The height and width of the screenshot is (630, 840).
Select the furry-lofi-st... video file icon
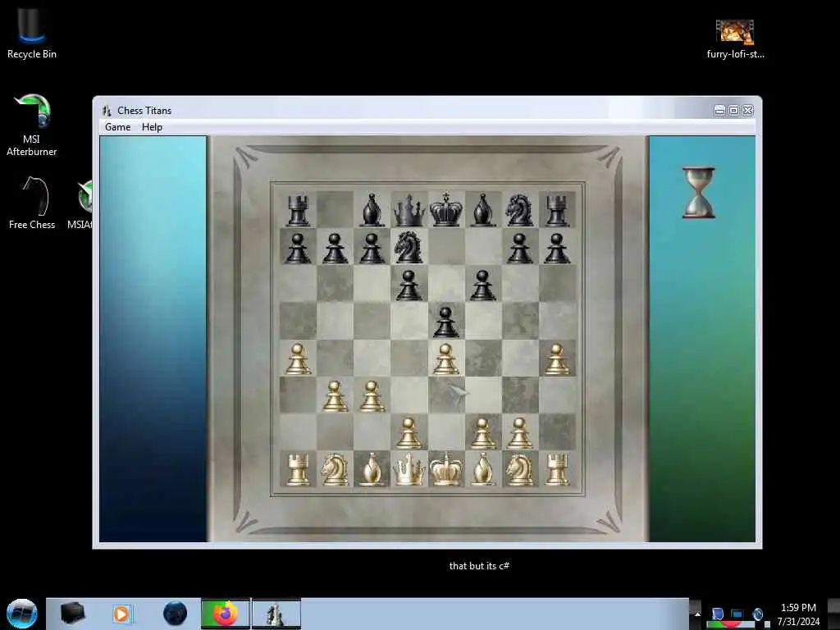(x=735, y=39)
